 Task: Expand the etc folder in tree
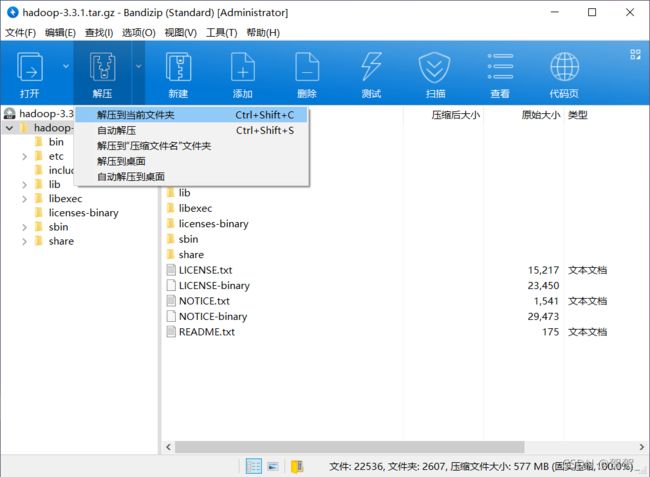tap(24, 156)
